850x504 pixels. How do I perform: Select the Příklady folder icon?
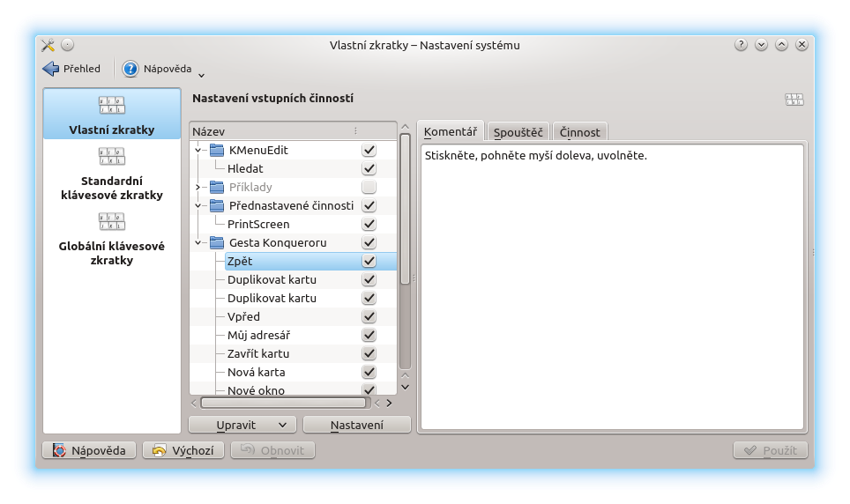pos(217,187)
